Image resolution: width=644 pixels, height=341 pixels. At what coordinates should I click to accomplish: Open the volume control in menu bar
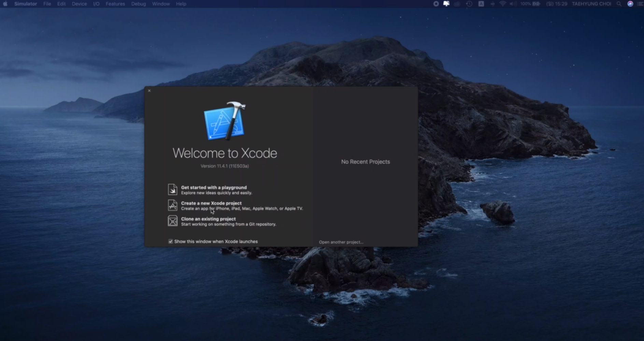pos(513,4)
